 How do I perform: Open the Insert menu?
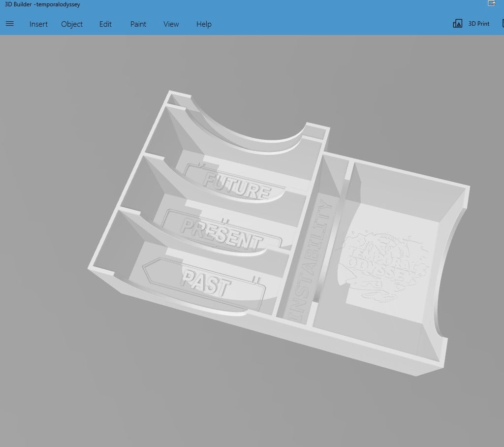[38, 24]
